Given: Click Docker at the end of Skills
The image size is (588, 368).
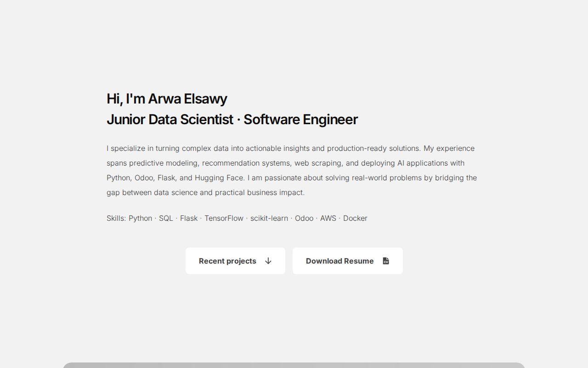Looking at the screenshot, I should coord(355,218).
